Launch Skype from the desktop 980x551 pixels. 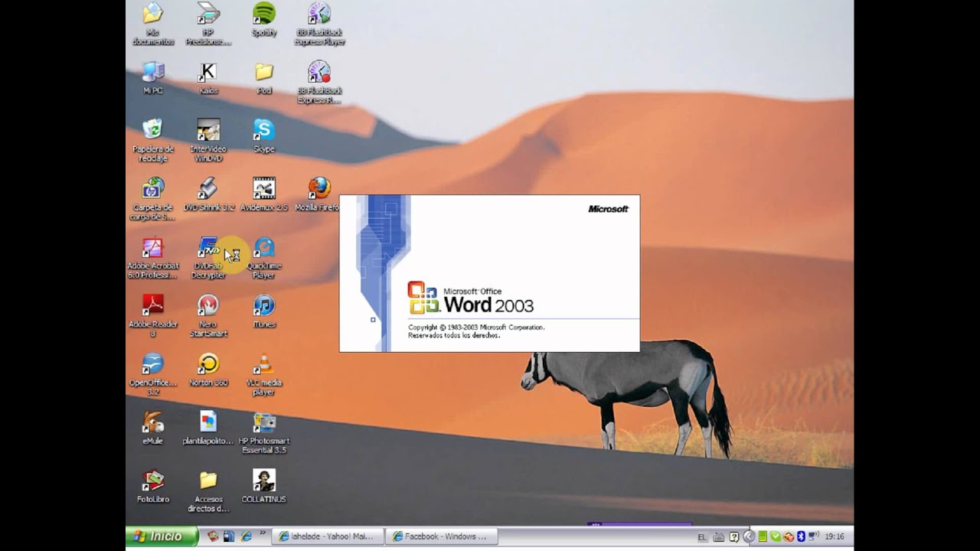click(264, 136)
